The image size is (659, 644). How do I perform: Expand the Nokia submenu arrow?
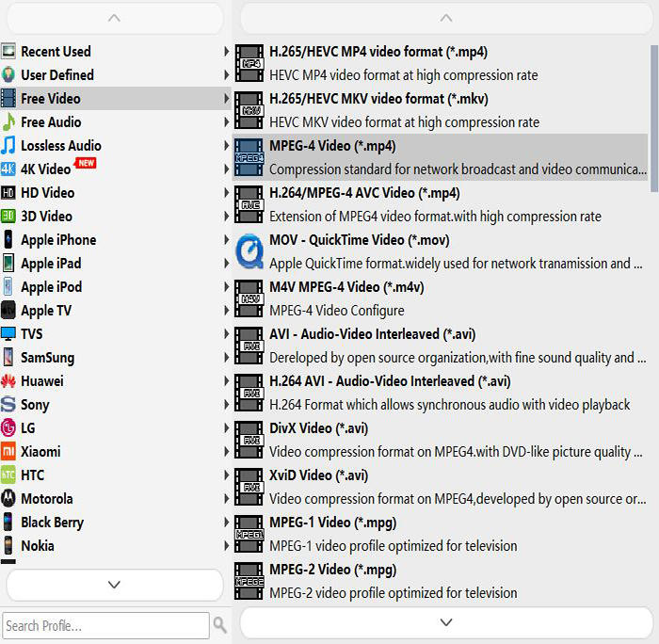[227, 546]
